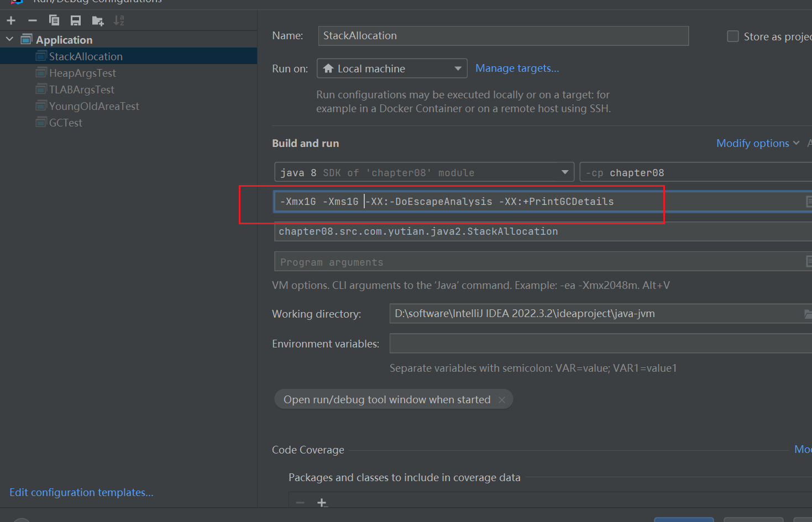Open the java 8 SDK module dropdown
812x522 pixels.
coord(424,172)
